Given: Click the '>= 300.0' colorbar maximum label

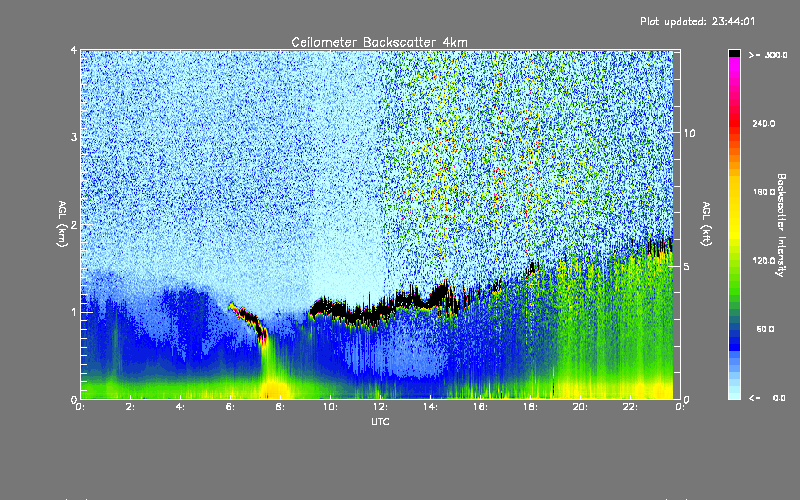Looking at the screenshot, I should click(x=768, y=55).
